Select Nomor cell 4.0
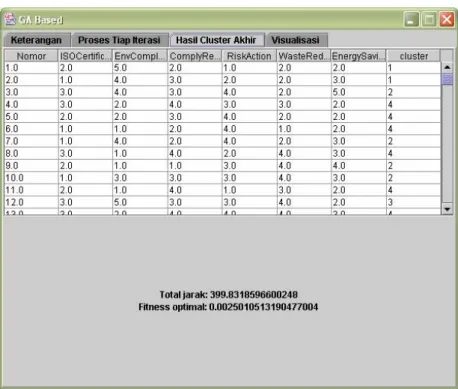 [x=31, y=104]
